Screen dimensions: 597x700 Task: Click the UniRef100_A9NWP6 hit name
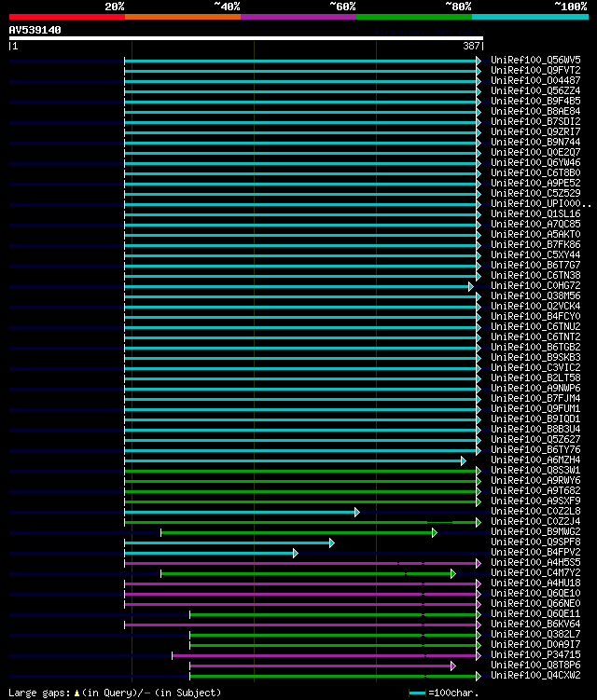[535, 389]
